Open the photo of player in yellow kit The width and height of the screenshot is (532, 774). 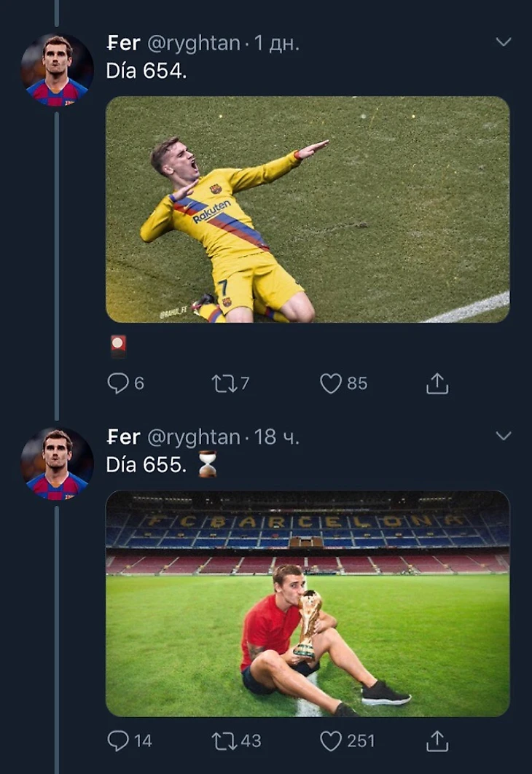(308, 209)
